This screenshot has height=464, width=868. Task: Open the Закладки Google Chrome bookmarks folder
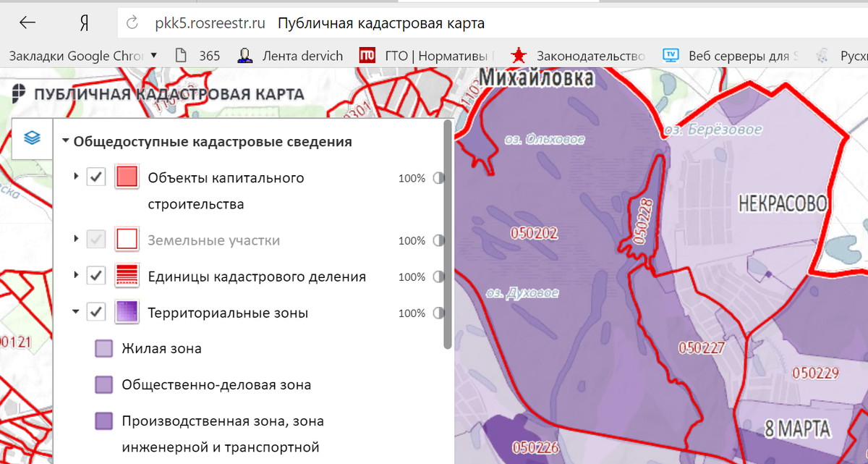pos(82,56)
